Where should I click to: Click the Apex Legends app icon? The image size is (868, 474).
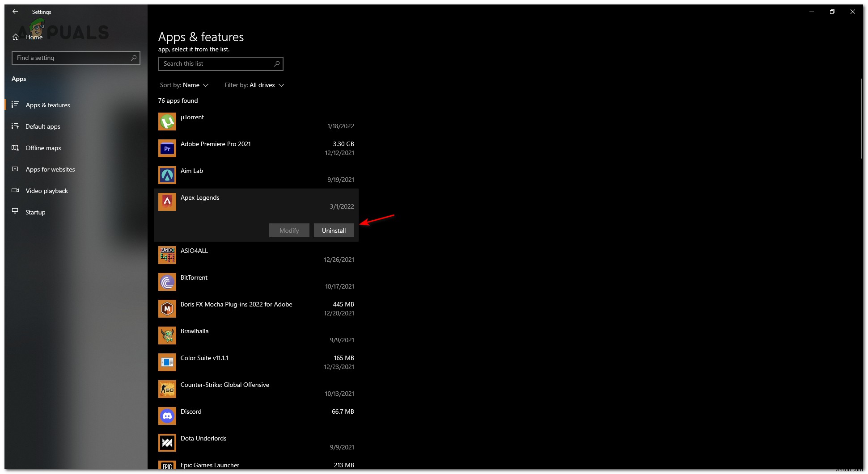tap(167, 202)
